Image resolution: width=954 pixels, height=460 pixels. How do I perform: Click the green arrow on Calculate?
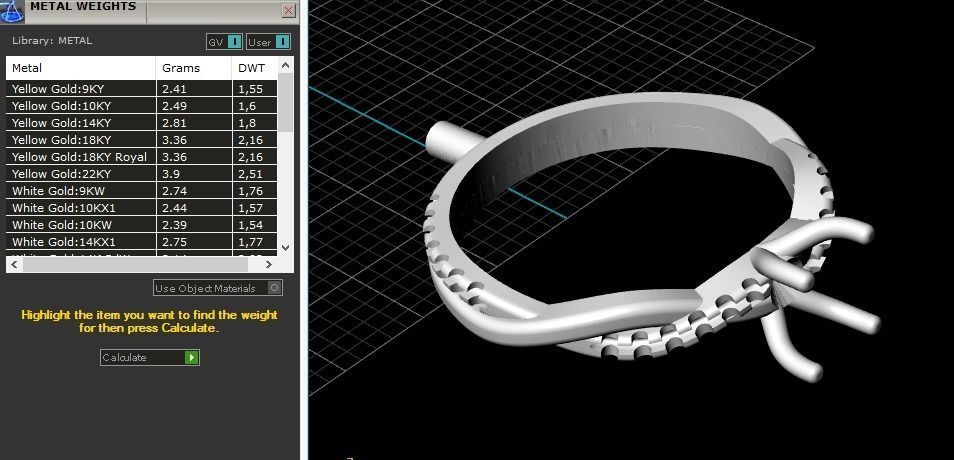point(192,357)
